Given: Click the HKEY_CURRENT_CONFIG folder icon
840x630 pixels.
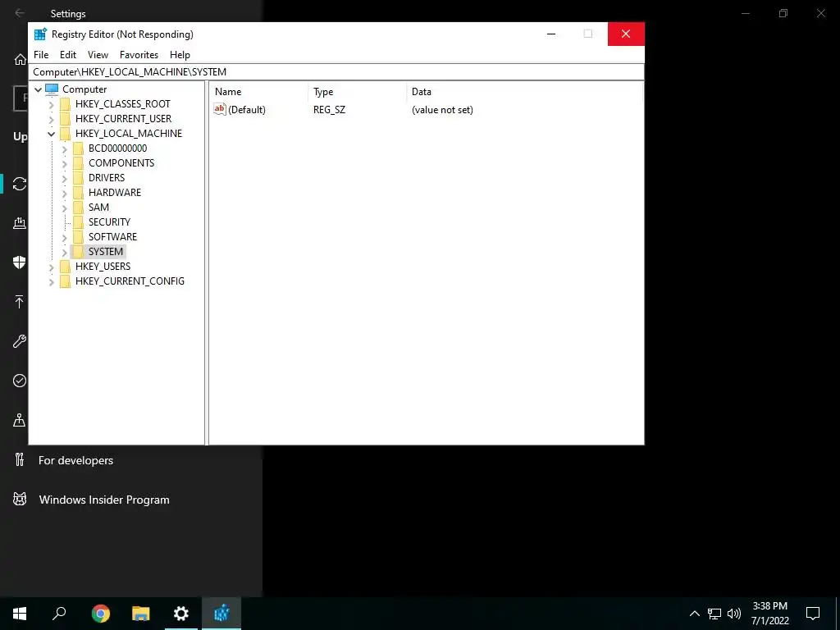Looking at the screenshot, I should tap(66, 281).
